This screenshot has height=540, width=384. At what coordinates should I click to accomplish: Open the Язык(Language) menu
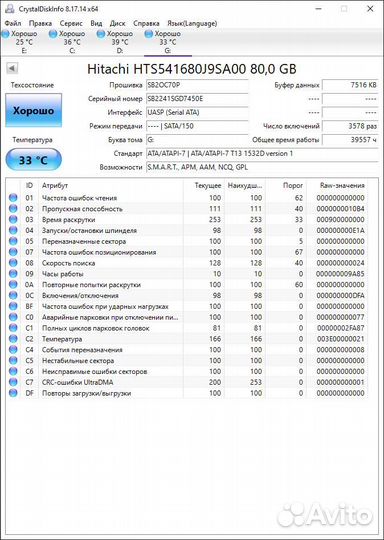(192, 23)
